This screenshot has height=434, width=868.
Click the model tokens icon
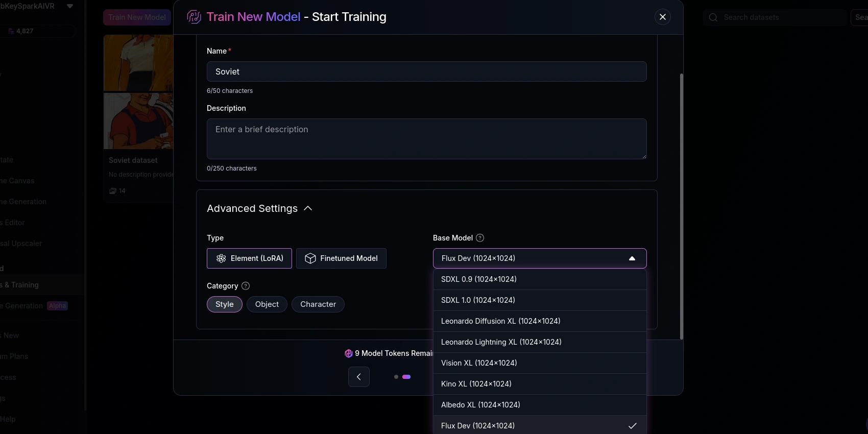pos(349,353)
